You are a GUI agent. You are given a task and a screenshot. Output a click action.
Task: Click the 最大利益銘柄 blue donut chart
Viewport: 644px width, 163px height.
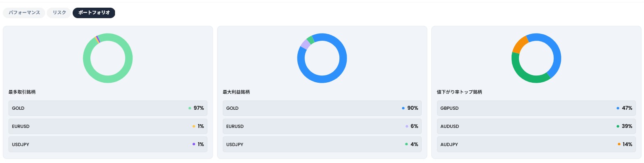point(322,58)
